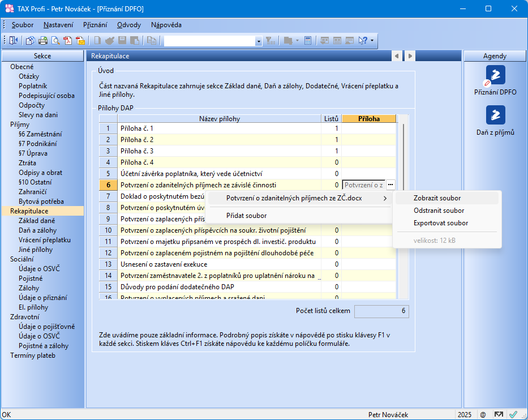Choose Zobrazit soubor from the context submenu

[x=437, y=198]
